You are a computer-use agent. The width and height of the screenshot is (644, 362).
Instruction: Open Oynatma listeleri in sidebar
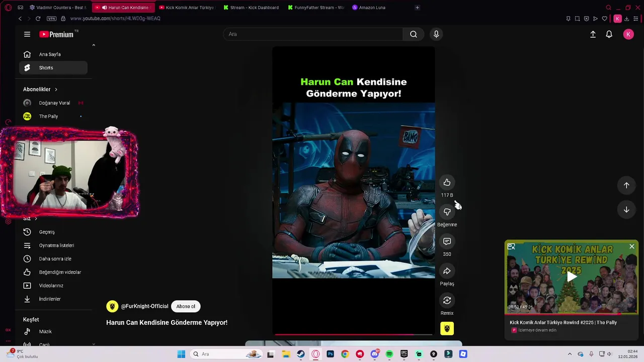[53, 245]
